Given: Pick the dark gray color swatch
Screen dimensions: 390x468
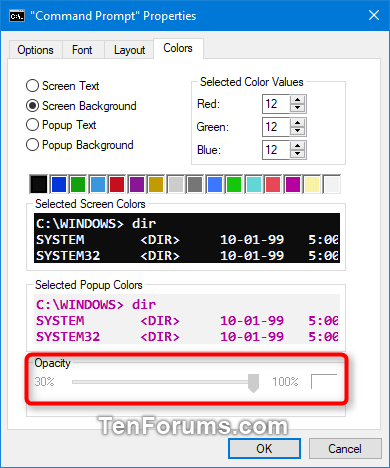Looking at the screenshot, I should tap(195, 184).
